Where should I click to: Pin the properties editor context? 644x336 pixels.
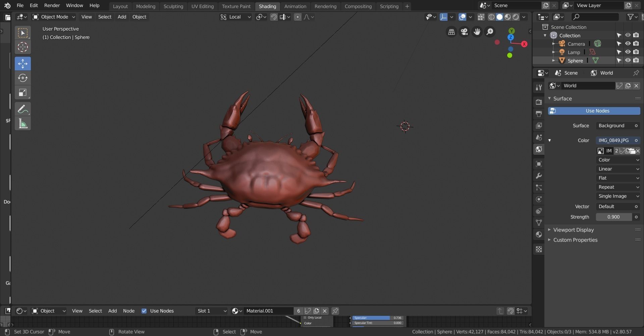636,73
